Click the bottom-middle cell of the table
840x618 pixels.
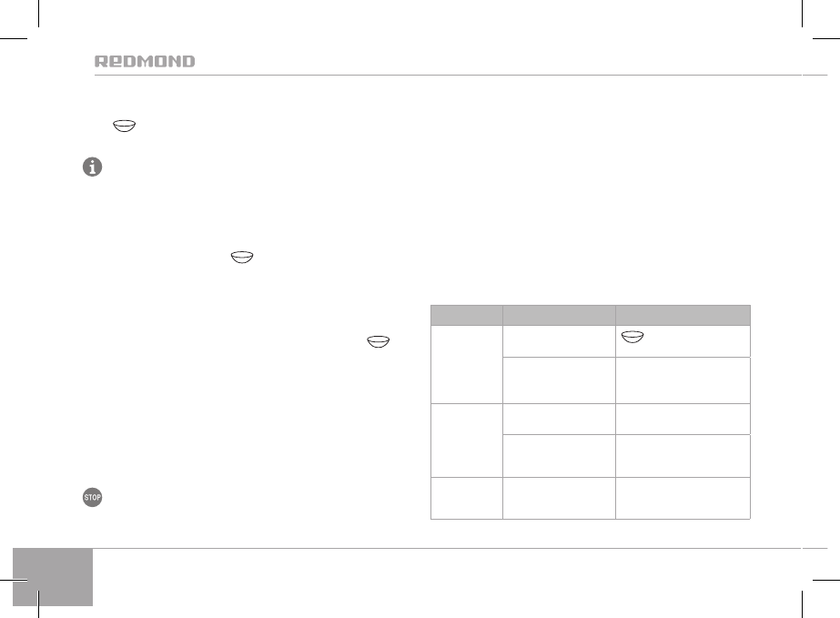[559, 498]
